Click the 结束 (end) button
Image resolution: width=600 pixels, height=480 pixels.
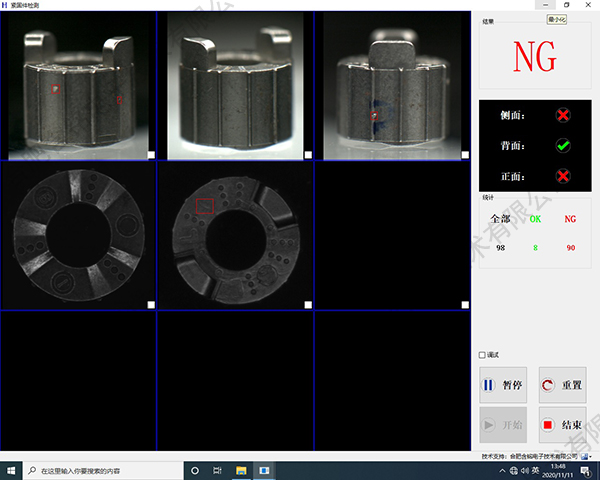[x=562, y=425]
